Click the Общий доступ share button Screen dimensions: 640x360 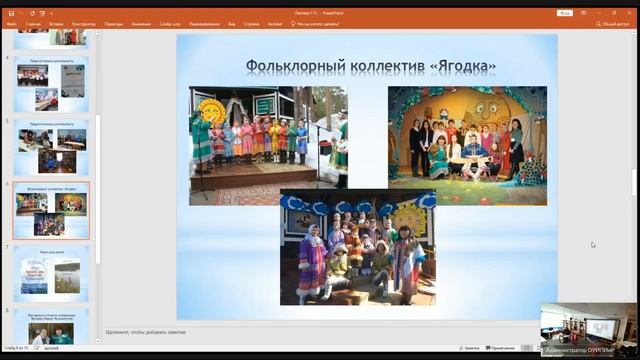(x=612, y=24)
